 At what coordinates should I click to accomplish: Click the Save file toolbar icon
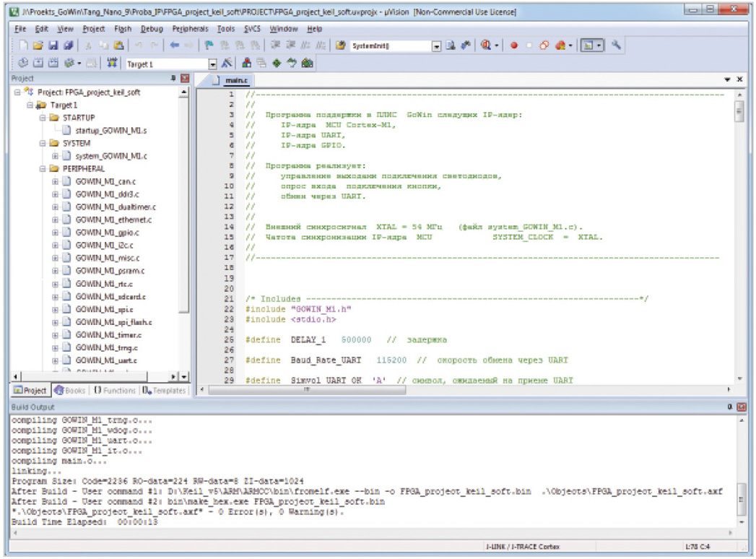pos(53,45)
